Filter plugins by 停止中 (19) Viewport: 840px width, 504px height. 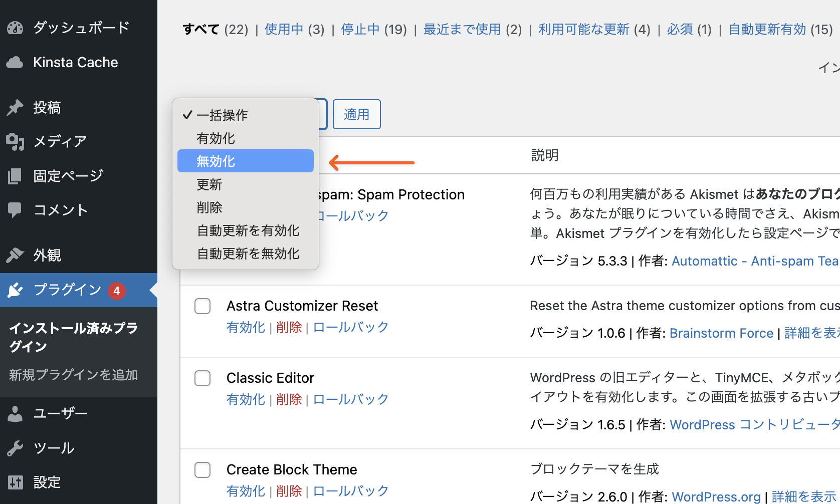tap(374, 30)
